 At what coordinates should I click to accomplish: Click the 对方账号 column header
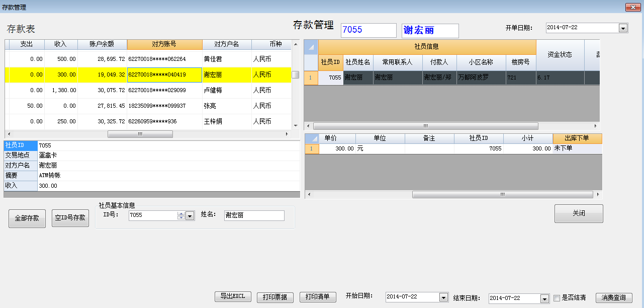165,44
